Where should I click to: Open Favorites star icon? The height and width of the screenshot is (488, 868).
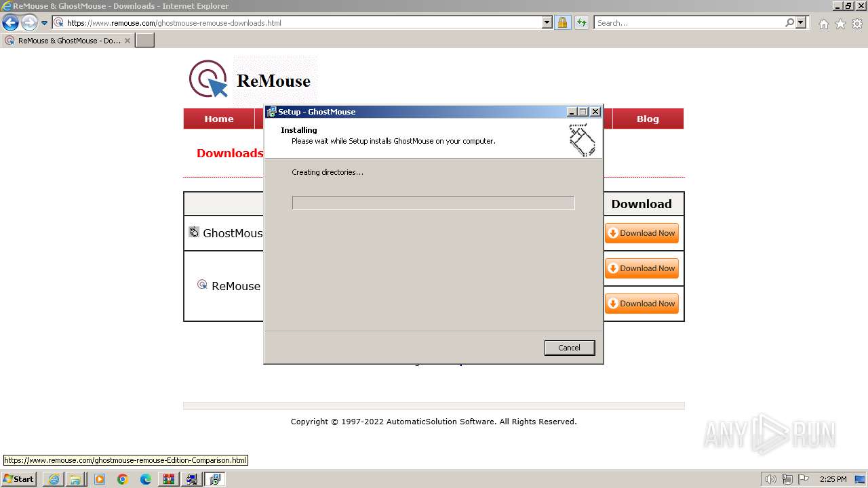click(x=840, y=24)
